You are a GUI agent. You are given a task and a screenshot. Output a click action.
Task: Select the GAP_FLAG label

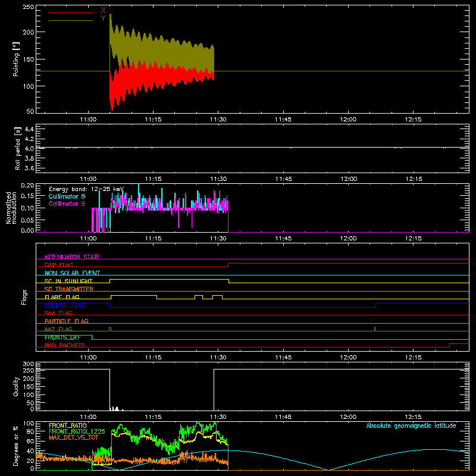pyautogui.click(x=59, y=265)
